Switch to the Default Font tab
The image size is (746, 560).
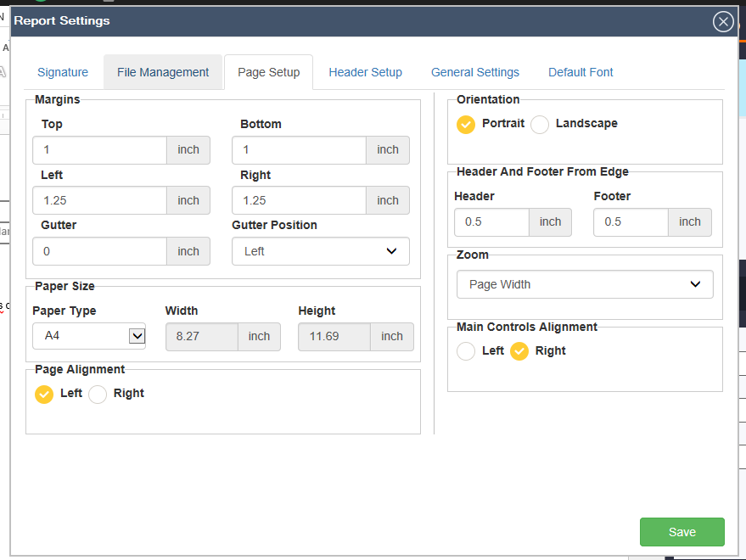[x=581, y=72]
